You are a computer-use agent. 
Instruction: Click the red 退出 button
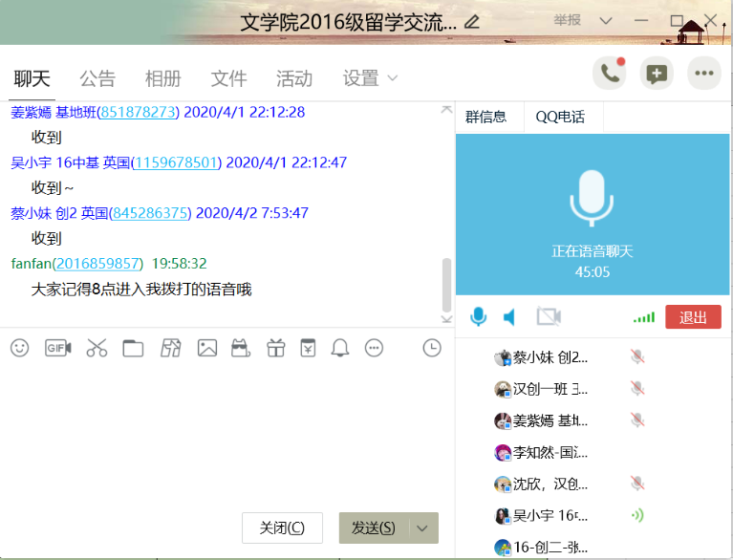click(x=693, y=317)
